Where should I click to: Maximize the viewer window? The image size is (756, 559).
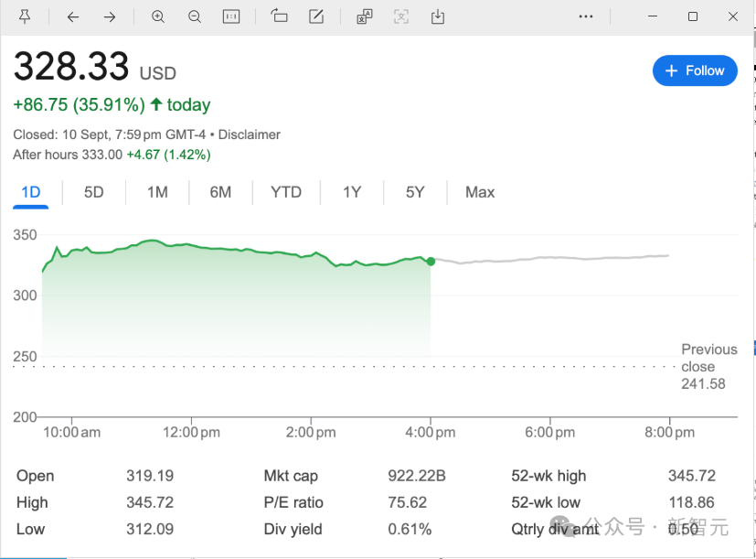[693, 16]
